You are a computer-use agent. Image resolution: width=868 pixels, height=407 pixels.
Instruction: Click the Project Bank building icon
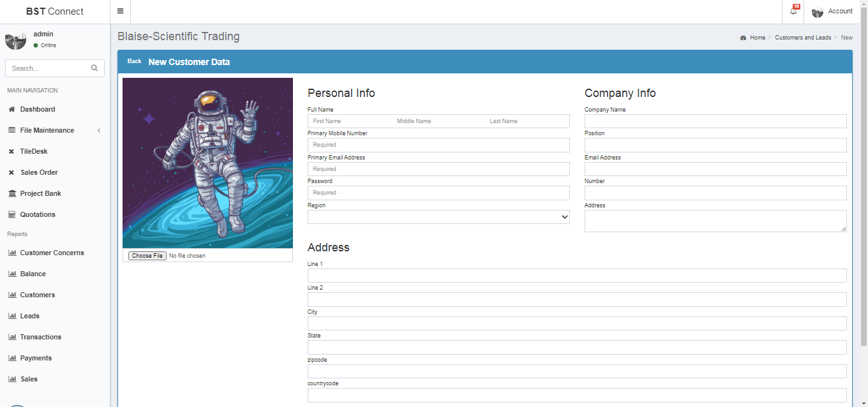11,194
